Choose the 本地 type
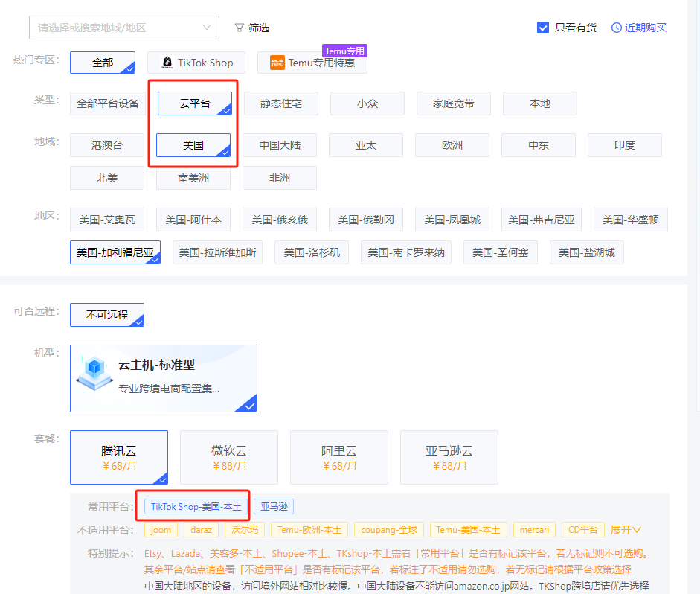This screenshot has height=594, width=700. (540, 103)
